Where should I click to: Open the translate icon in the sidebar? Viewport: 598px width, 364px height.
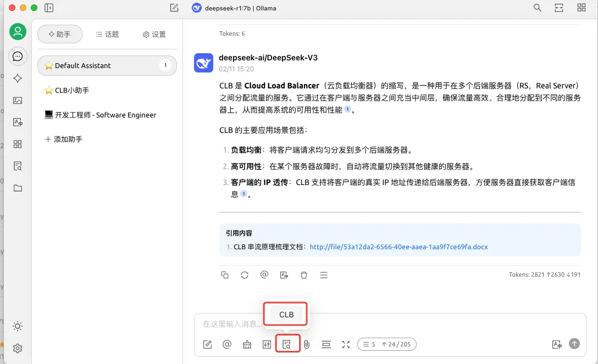pos(18,122)
